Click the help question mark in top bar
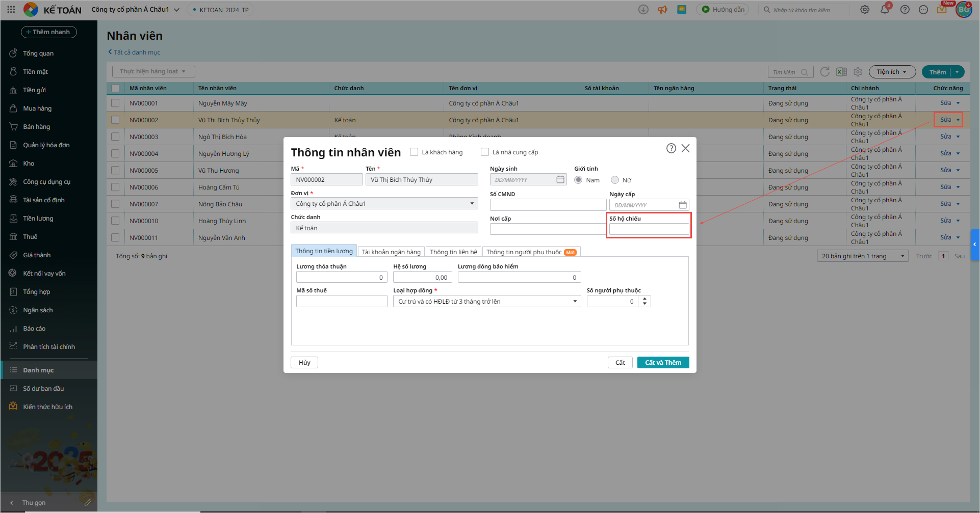 tap(905, 9)
